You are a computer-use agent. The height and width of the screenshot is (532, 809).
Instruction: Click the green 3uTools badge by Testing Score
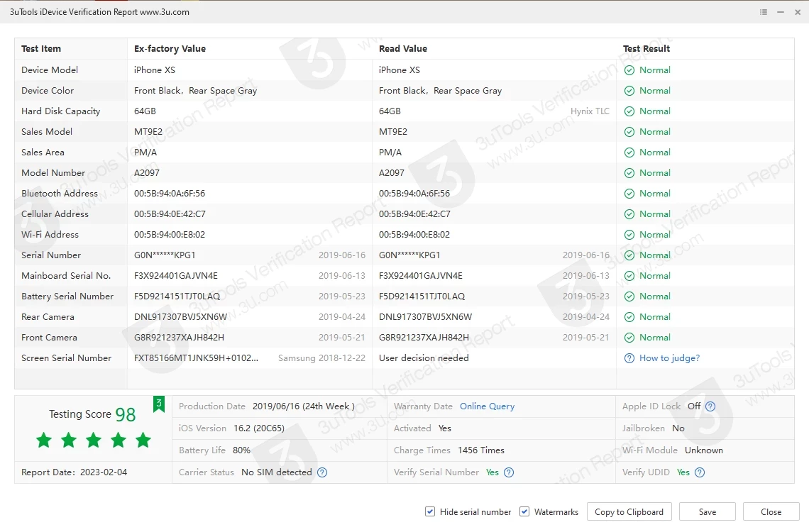coord(159,404)
